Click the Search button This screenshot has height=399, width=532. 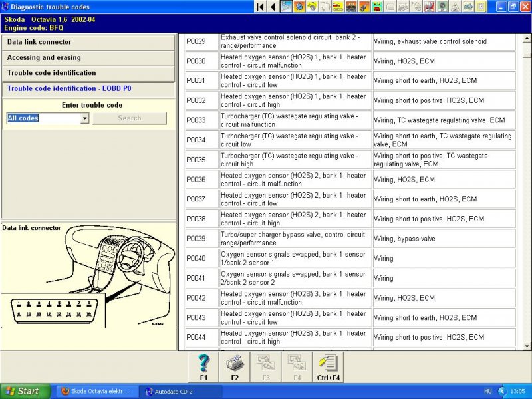[130, 118]
